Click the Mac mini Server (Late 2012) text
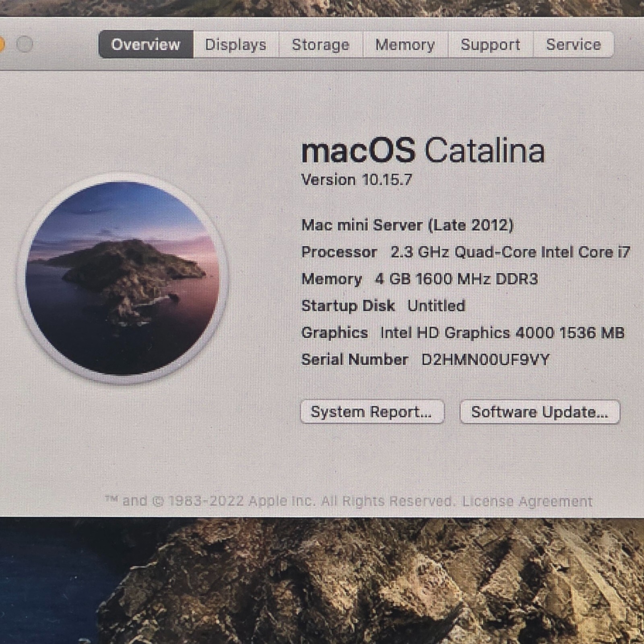The image size is (644, 644). (x=407, y=225)
